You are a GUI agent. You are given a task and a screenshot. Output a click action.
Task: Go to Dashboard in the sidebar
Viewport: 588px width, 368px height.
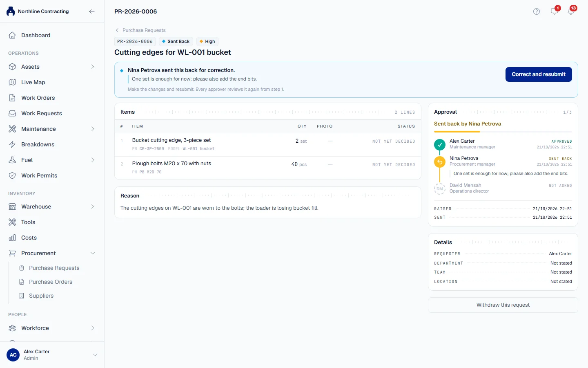click(52, 35)
